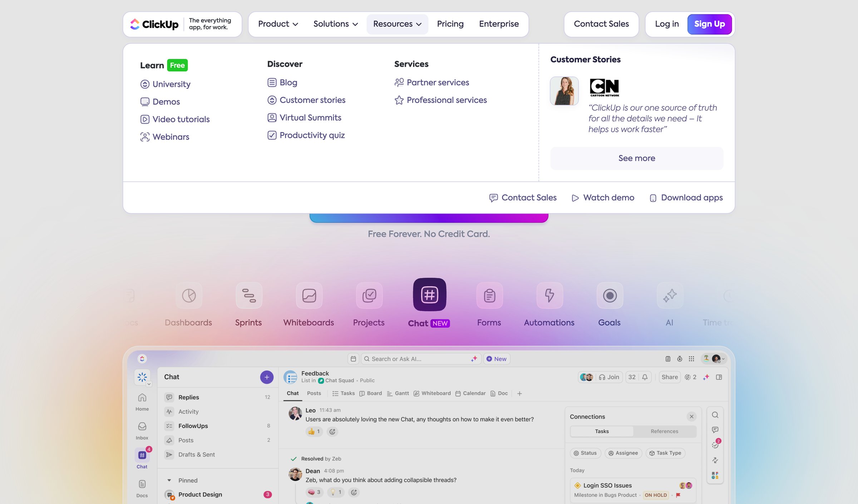
Task: Select the Goals feature icon
Action: coord(610,295)
